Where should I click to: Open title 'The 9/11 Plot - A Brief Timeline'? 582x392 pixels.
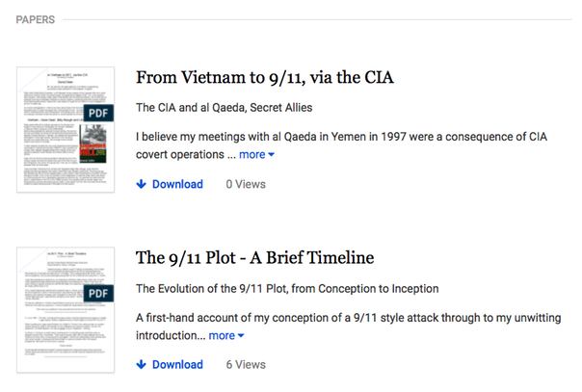(x=254, y=258)
